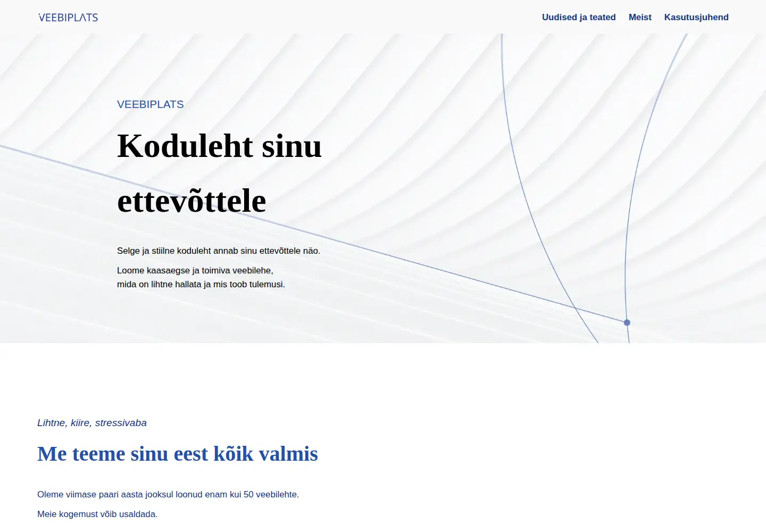Screen dimensions: 766x532
Task: Open the Kasutusjuhend navigation link
Action: coord(696,17)
